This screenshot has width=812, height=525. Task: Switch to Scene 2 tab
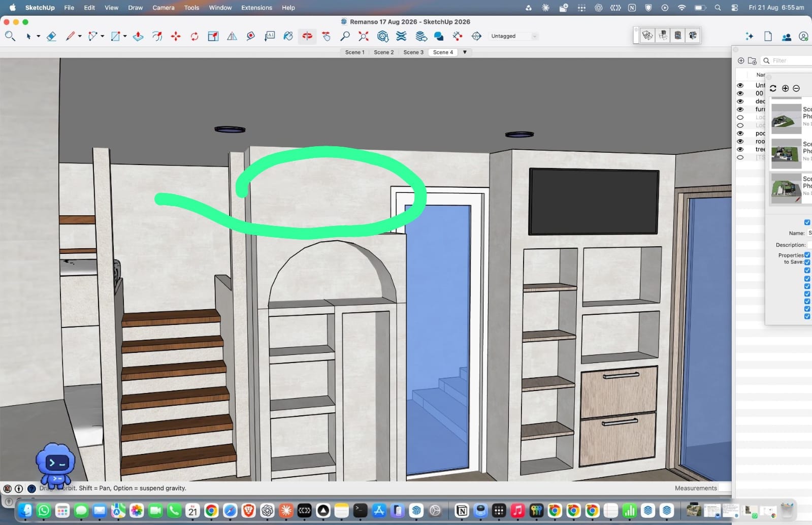tap(384, 52)
